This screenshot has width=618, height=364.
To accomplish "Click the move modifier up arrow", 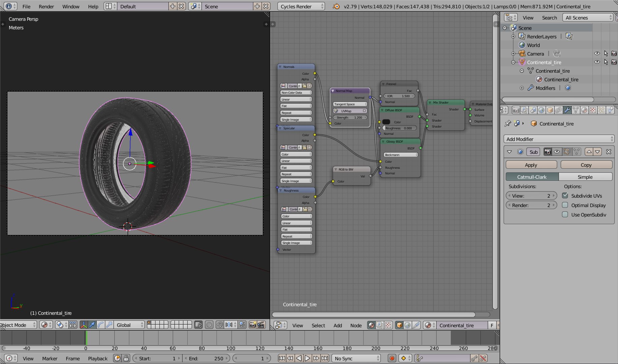I will [x=589, y=152].
